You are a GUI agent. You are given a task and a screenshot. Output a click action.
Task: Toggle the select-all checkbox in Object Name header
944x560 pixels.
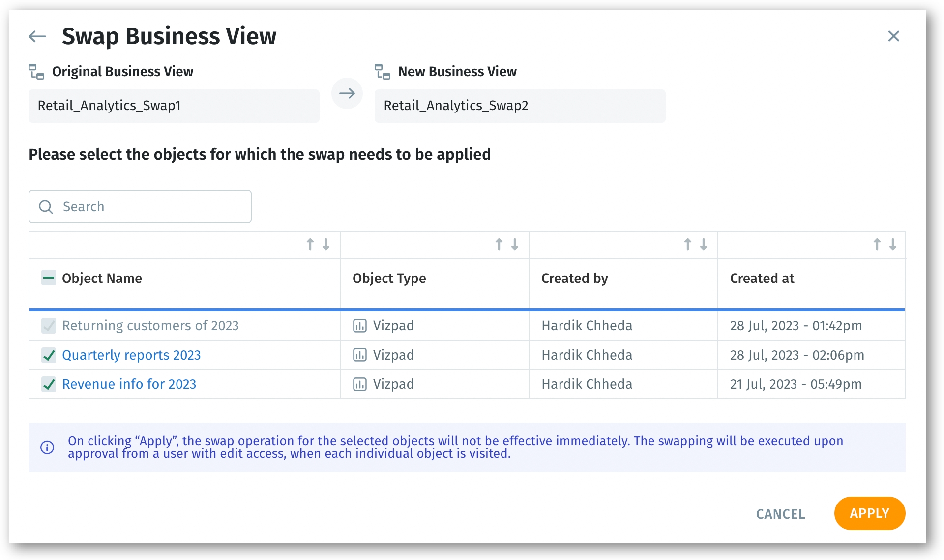pos(49,278)
